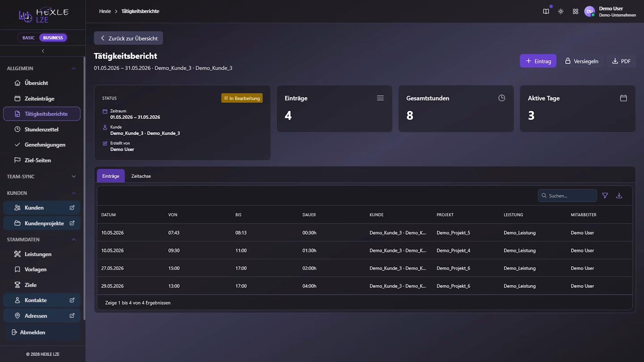The width and height of the screenshot is (644, 362).
Task: Click Zurück zur Übersicht button
Action: (x=128, y=38)
